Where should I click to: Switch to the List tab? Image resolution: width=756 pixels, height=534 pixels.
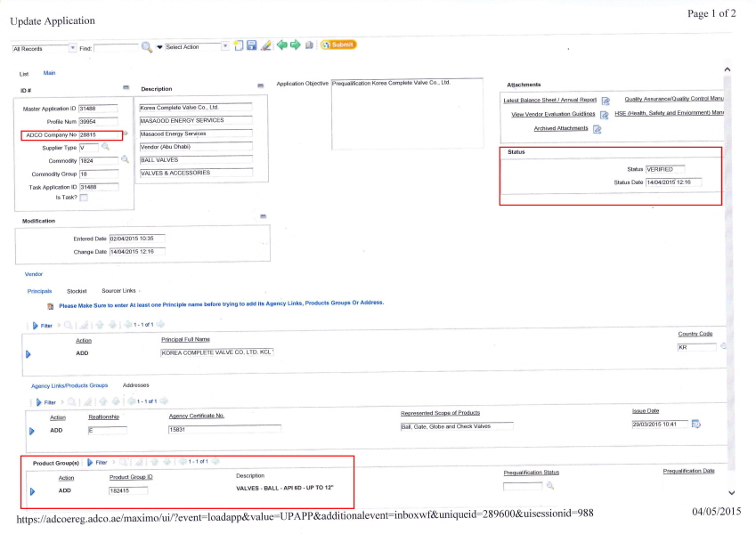pyautogui.click(x=24, y=73)
